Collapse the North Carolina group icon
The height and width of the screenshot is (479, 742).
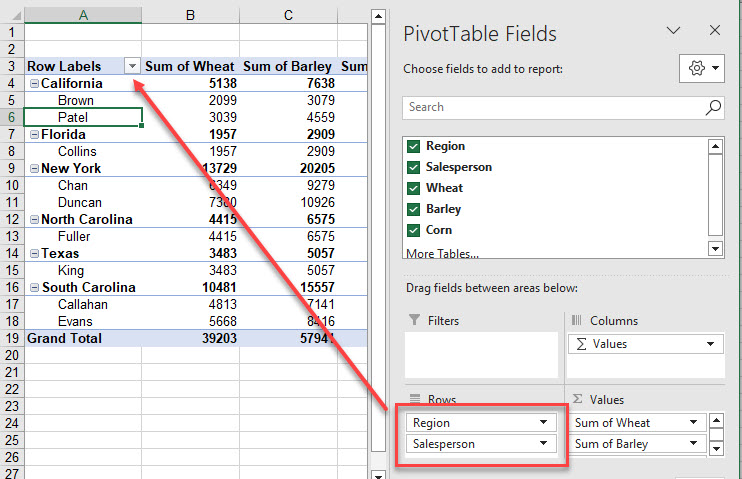[x=35, y=220]
